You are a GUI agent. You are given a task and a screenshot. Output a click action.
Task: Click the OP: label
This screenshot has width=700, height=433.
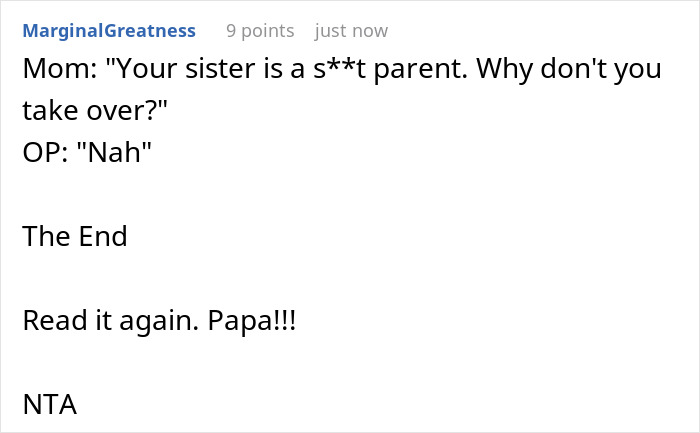(45, 152)
